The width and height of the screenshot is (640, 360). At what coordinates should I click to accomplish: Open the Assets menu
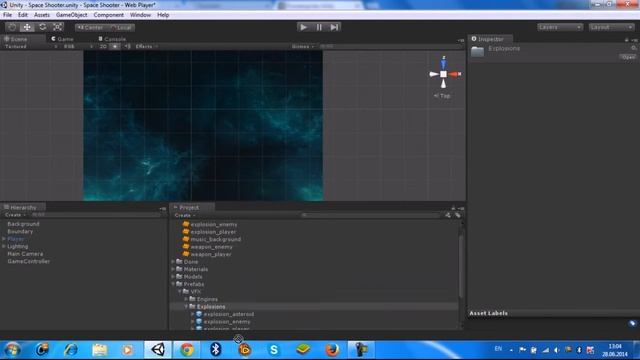(x=42, y=15)
